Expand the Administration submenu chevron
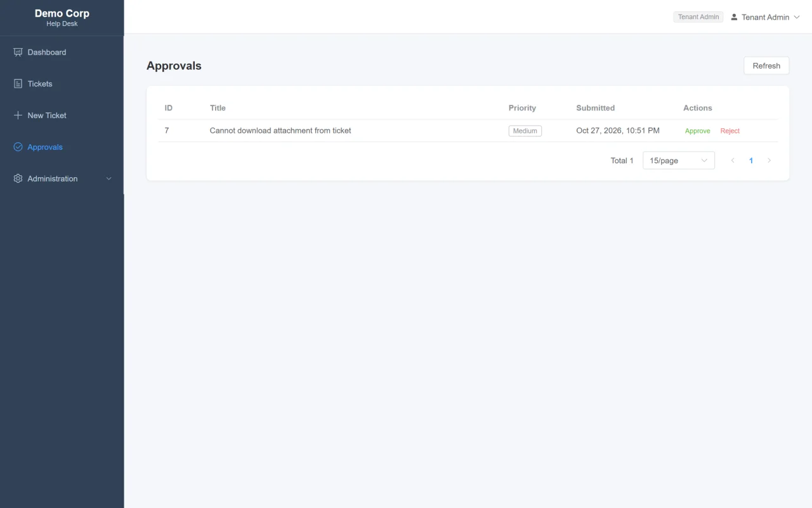This screenshot has height=508, width=812. 108,179
